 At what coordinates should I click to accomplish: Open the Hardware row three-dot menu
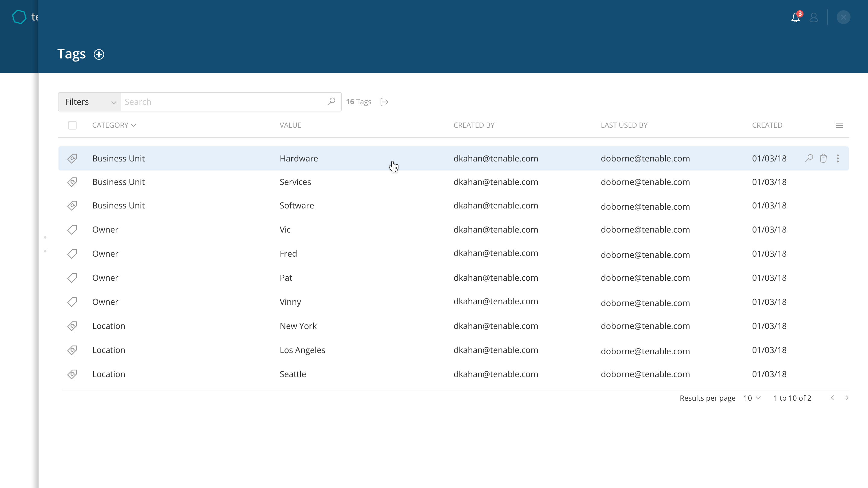pyautogui.click(x=838, y=158)
